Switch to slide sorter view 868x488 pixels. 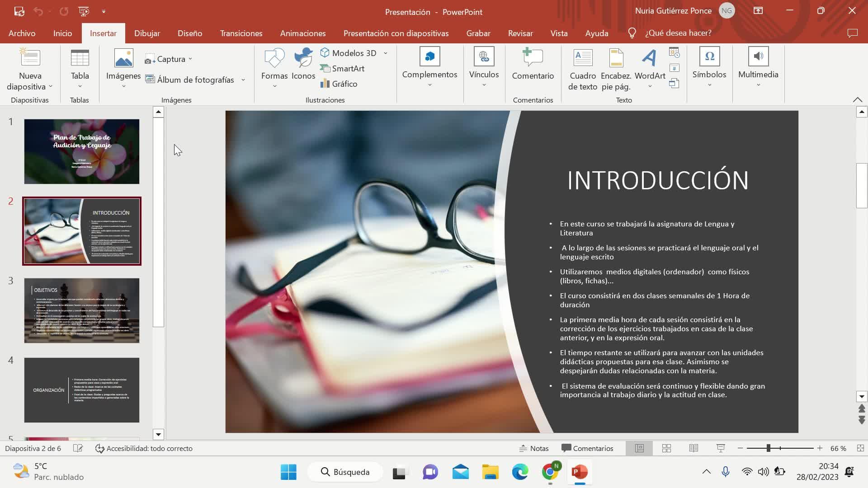point(666,448)
